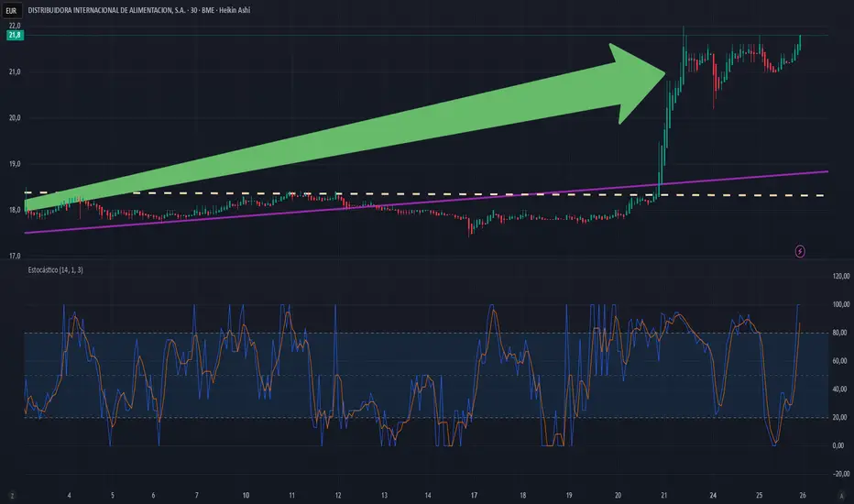Click the 22,0 price axis label

(15, 26)
